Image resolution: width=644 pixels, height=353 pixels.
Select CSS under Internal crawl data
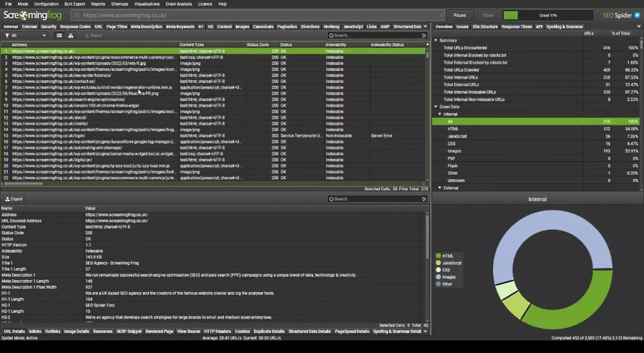536,143
